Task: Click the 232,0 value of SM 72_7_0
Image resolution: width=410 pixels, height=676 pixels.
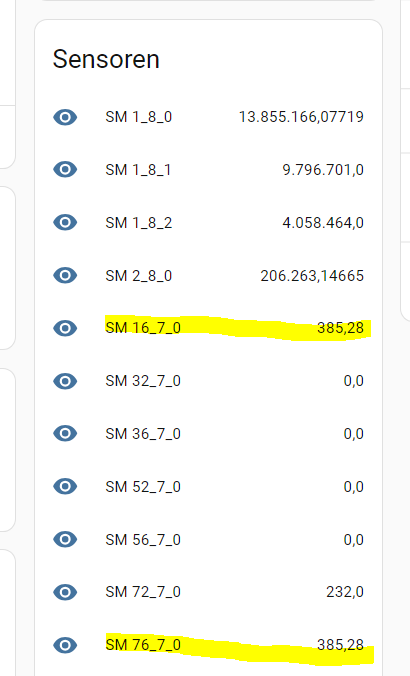Action: pos(345,592)
